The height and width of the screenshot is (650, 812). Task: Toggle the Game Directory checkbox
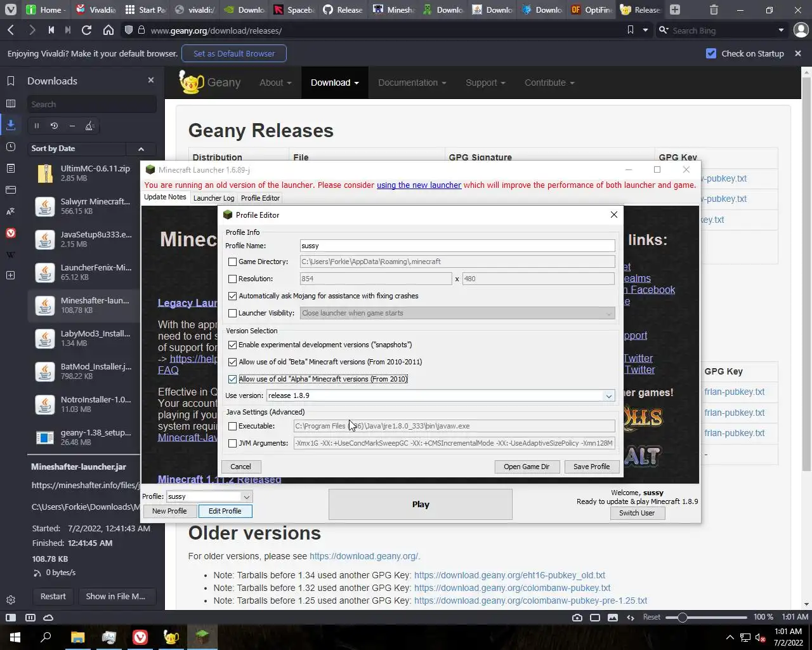tap(232, 262)
